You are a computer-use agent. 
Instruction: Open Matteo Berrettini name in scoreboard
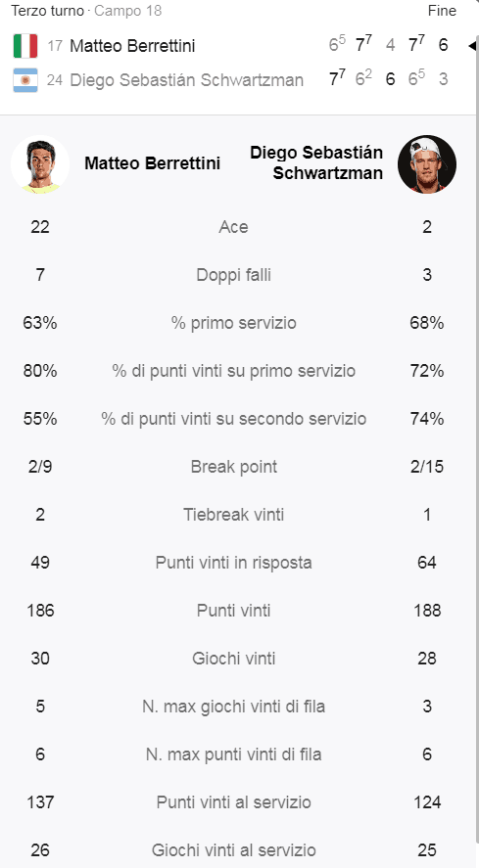(x=132, y=45)
